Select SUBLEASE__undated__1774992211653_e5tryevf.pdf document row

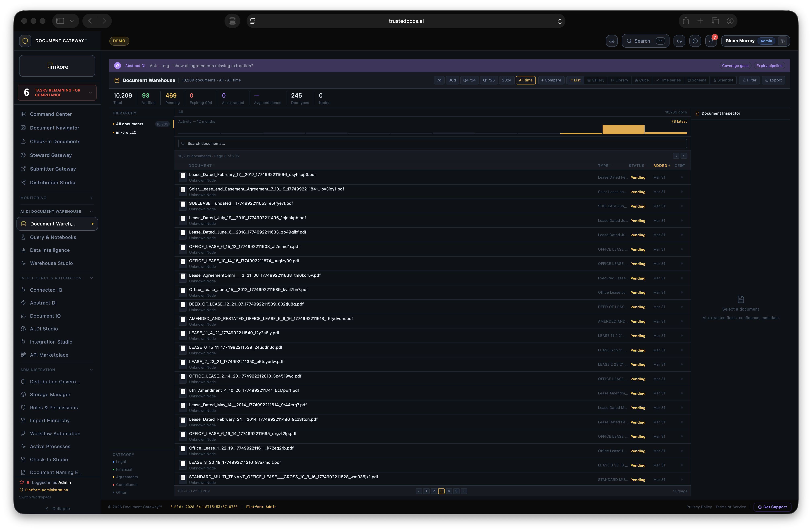click(432, 206)
